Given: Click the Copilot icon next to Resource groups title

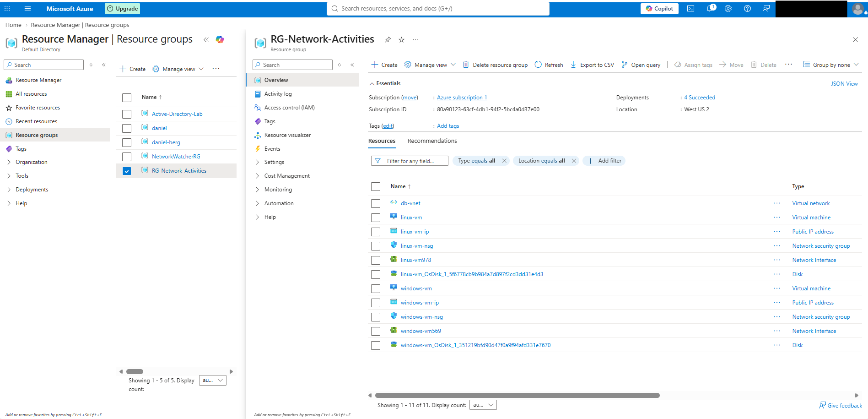Looking at the screenshot, I should pyautogui.click(x=220, y=39).
